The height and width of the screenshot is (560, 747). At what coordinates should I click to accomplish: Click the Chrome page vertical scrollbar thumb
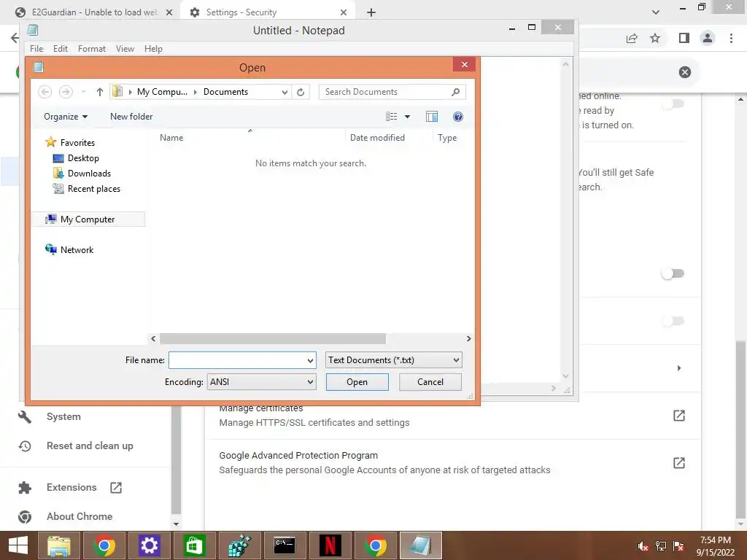pos(740,429)
